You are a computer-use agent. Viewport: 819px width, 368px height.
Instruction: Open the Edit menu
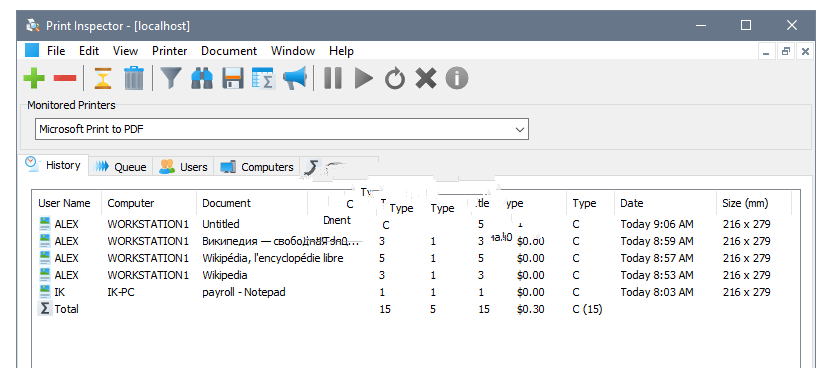coord(89,51)
